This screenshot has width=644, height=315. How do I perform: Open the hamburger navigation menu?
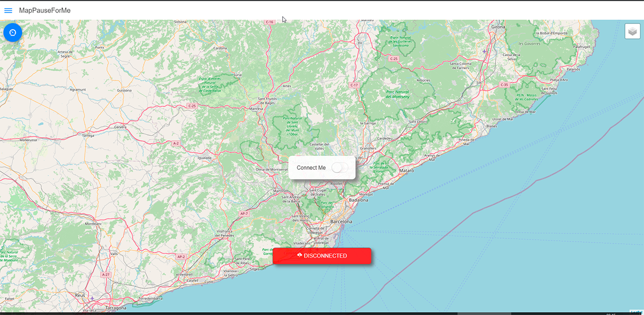8,11
